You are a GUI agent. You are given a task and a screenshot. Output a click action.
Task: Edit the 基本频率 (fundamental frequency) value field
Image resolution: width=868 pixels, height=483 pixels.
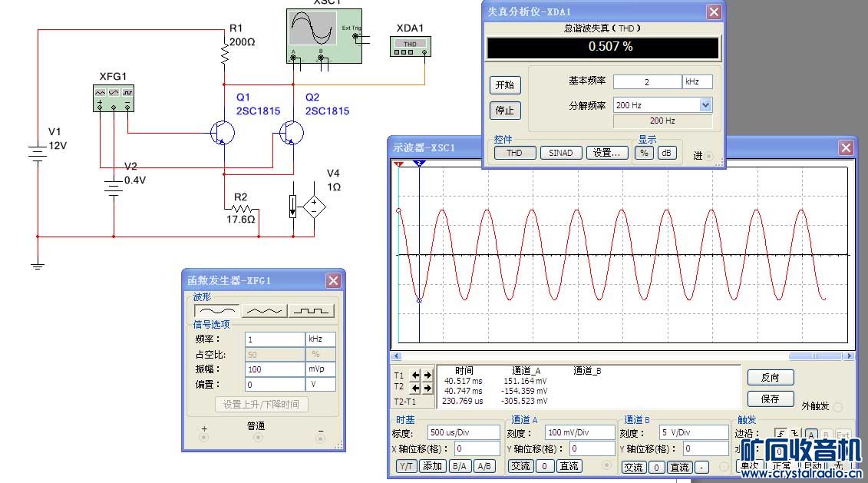coord(647,81)
